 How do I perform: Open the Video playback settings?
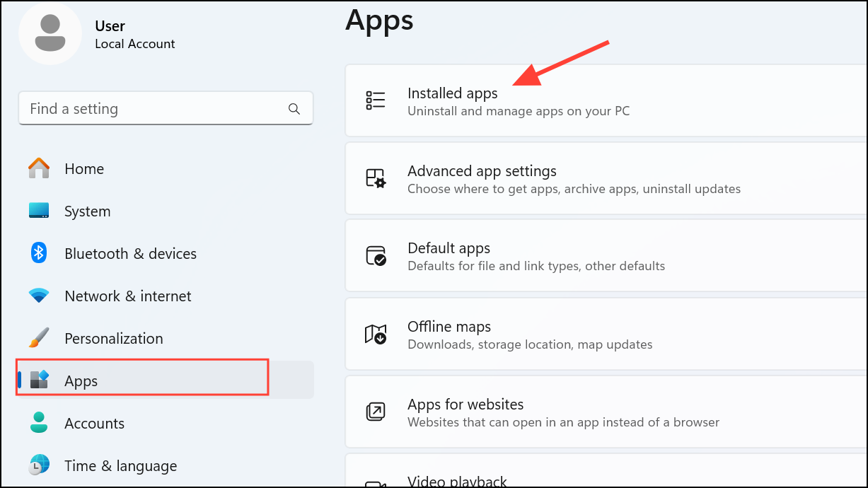tap(606, 471)
